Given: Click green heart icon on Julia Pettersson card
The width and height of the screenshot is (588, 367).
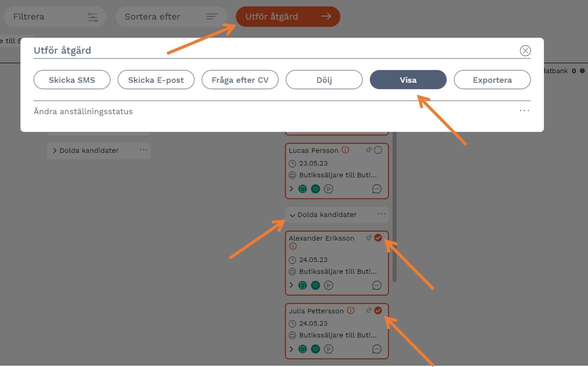Looking at the screenshot, I should tap(315, 349).
